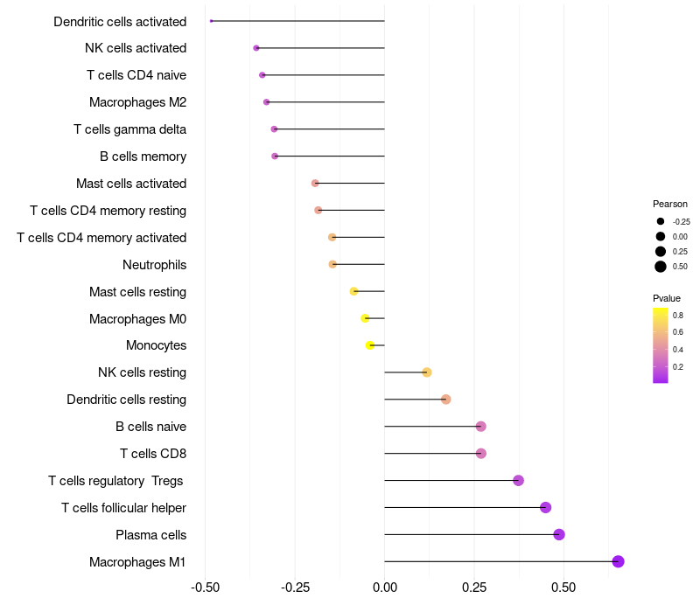700x612 pixels.
Task: Click the Plasma cells lollipop dot
Action: (x=559, y=534)
